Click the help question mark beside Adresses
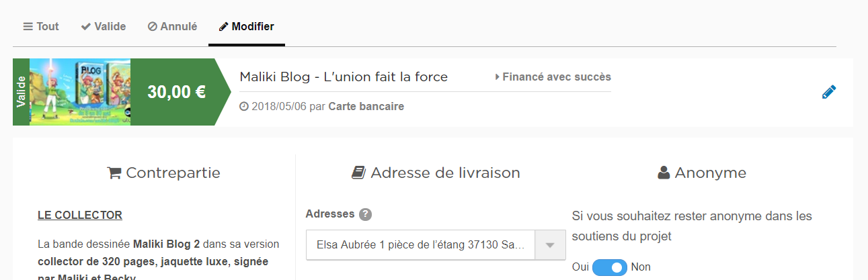The image size is (868, 280). [x=365, y=215]
